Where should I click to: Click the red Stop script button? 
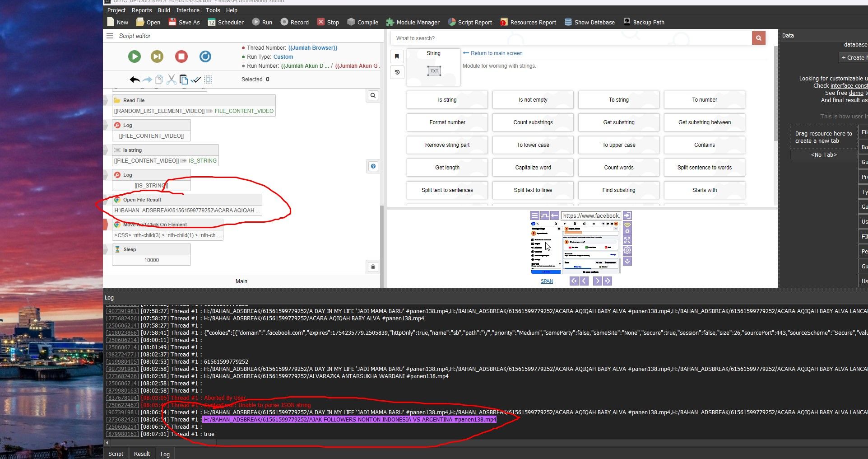[181, 56]
